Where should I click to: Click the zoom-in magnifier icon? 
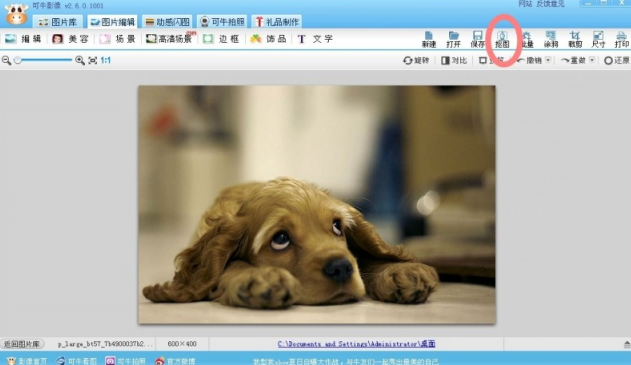pos(80,60)
